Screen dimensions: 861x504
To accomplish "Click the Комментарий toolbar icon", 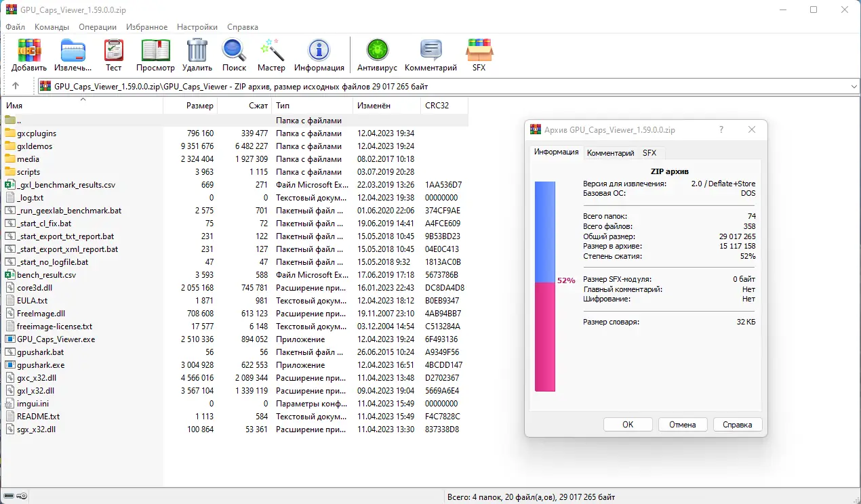I will coord(430,50).
